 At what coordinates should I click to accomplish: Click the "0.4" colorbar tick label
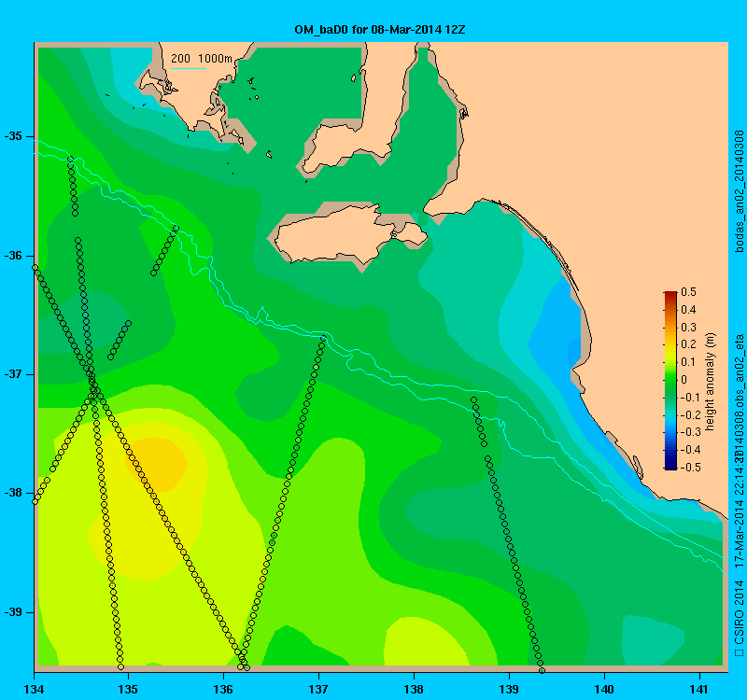click(688, 310)
